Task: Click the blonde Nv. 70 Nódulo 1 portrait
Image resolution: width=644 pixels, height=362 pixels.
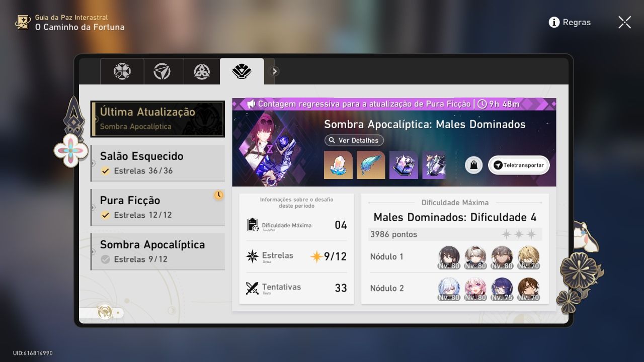Action: tap(528, 257)
